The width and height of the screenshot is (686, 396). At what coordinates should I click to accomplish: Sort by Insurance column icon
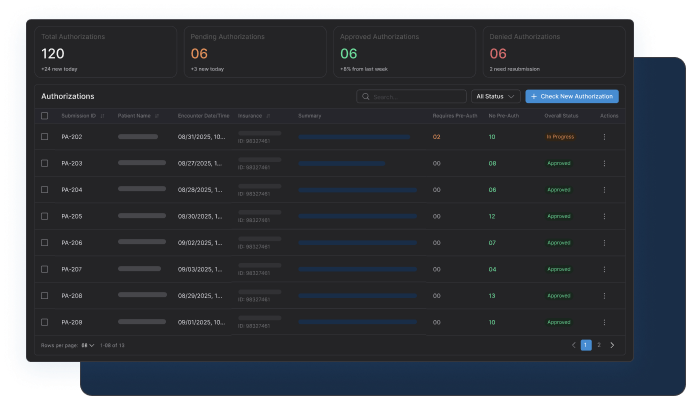click(268, 116)
